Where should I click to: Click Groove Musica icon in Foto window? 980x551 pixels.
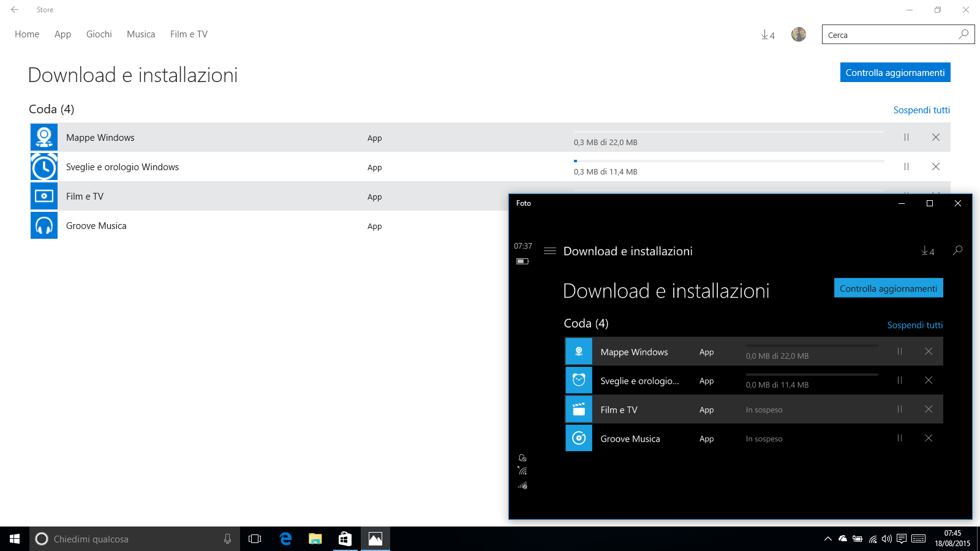579,438
